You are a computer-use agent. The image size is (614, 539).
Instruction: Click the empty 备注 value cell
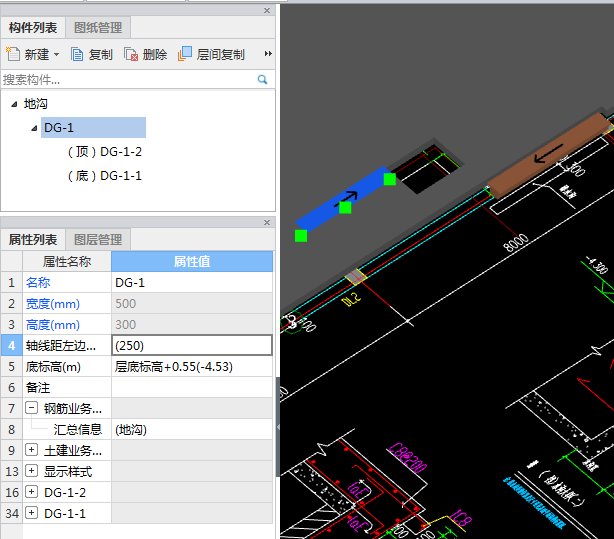(192, 388)
